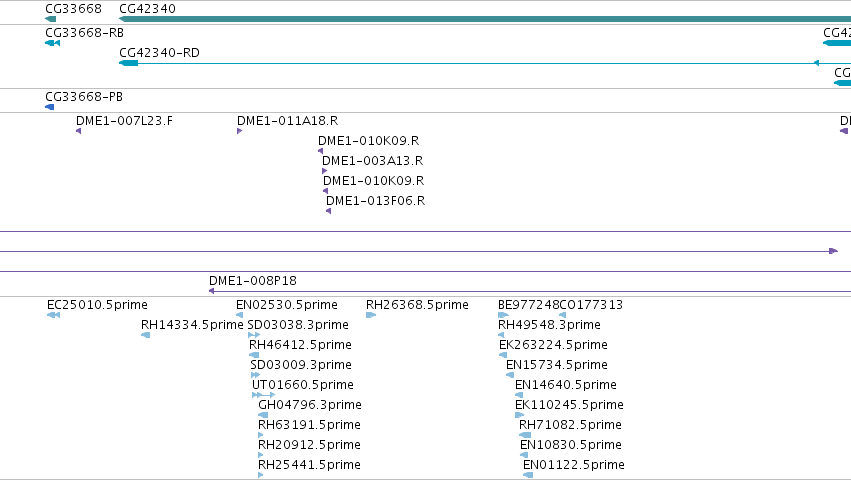Open the EN10830.5prime label
Screen dimensions: 851x480
[x=571, y=445]
